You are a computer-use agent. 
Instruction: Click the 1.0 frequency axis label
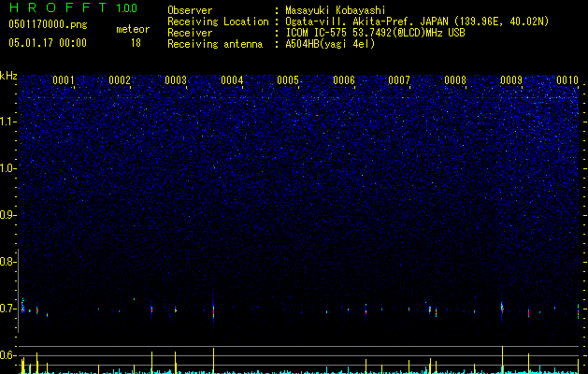click(x=7, y=168)
